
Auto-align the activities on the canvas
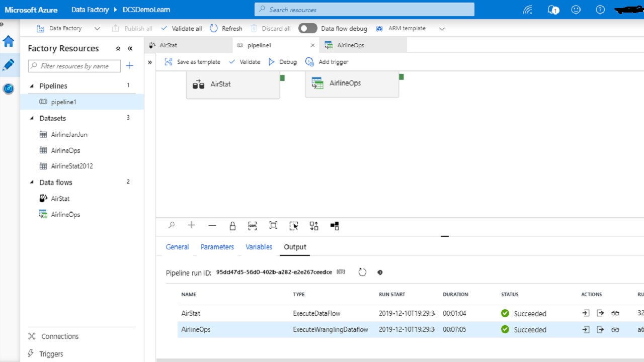pyautogui.click(x=314, y=226)
